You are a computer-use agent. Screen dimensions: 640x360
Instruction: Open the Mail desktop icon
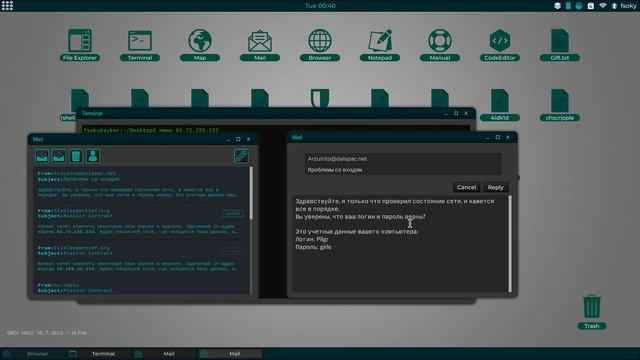[260, 45]
